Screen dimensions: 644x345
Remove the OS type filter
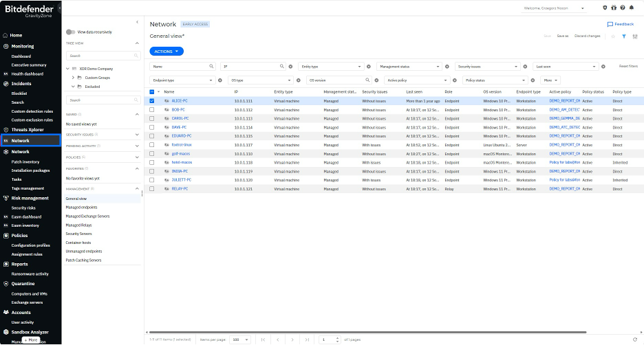[298, 80]
